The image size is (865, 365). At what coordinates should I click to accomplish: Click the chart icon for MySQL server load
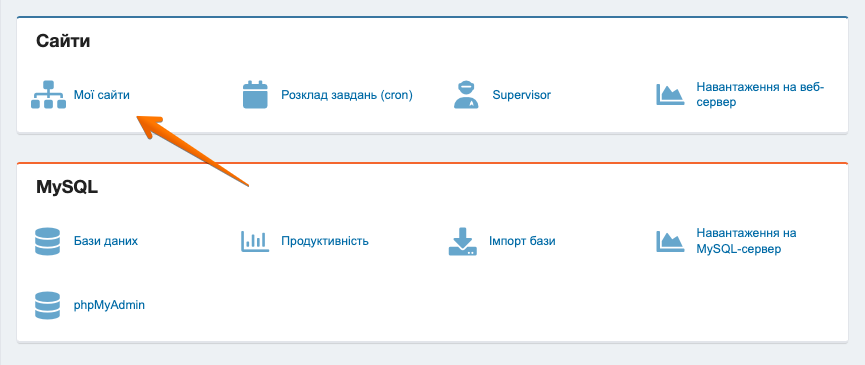coord(670,241)
